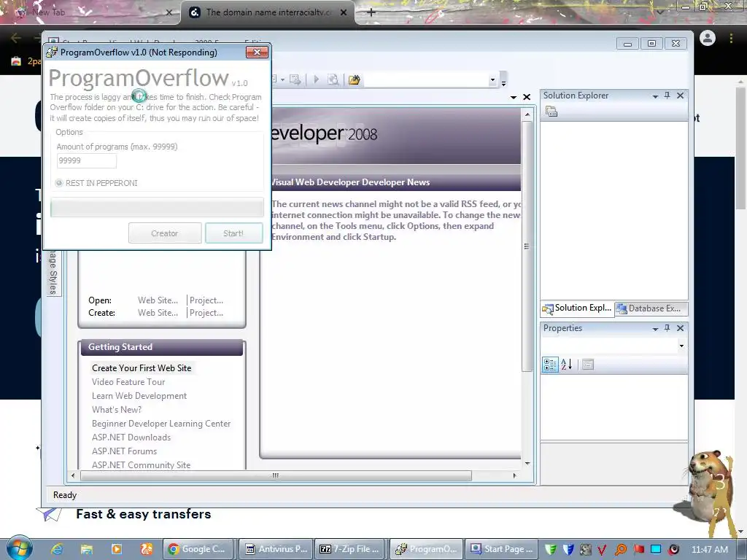This screenshot has width=747, height=560.
Task: Open the toolbar options overflow arrow
Action: 503,83
